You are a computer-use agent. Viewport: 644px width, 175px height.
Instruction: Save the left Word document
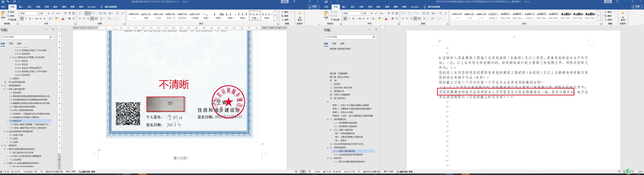[x=3, y=2]
